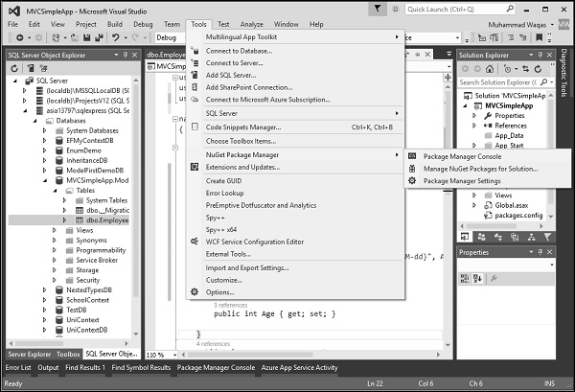Viewport: 575px width, 392px height.
Task: Select Global.asax in Solution Explorer
Action: (511, 205)
